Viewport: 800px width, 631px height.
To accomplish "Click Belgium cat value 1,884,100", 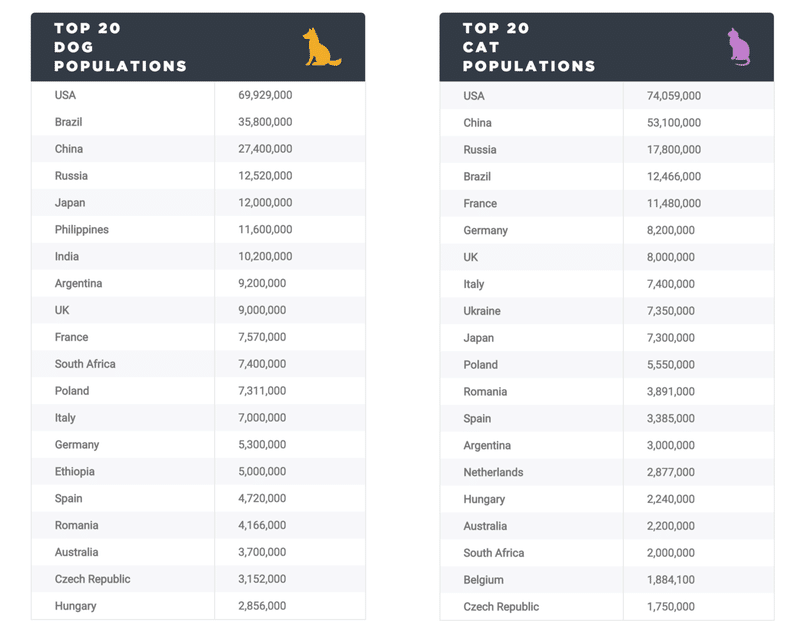I will coord(671,580).
